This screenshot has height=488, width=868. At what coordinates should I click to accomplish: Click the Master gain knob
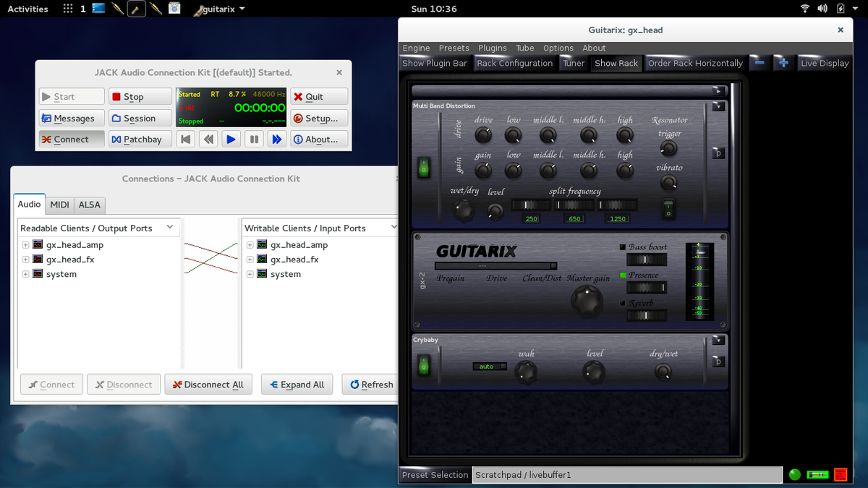pos(587,301)
